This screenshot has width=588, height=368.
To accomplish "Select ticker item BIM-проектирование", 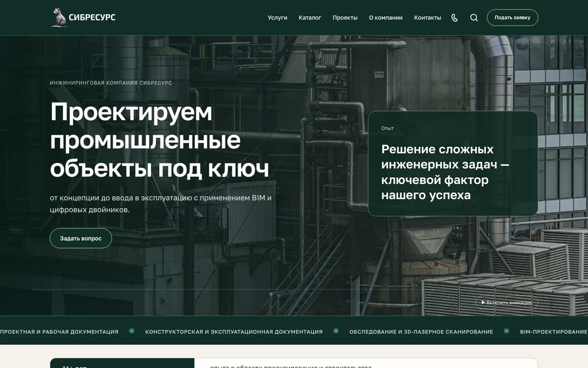I will pos(554,332).
